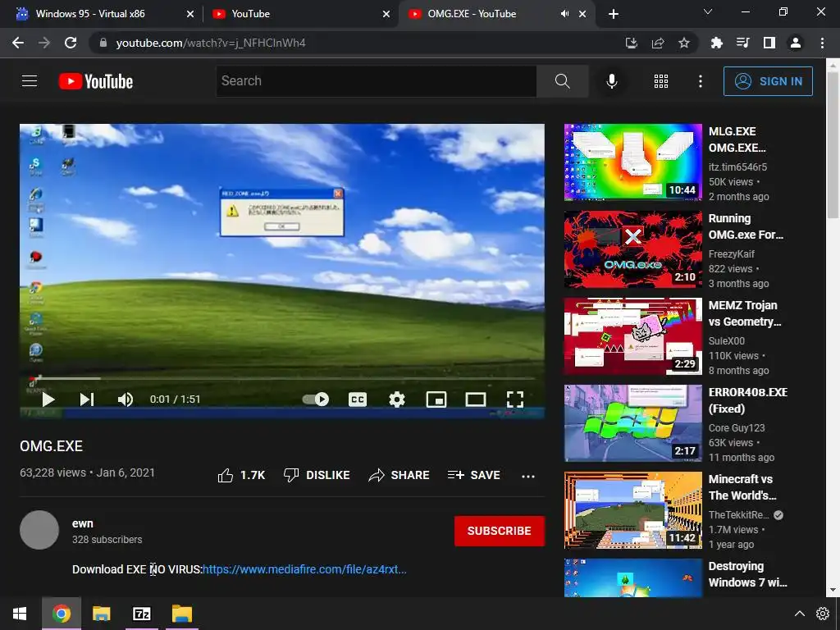840x630 pixels.
Task: Expand the tab search chevron
Action: point(708,11)
